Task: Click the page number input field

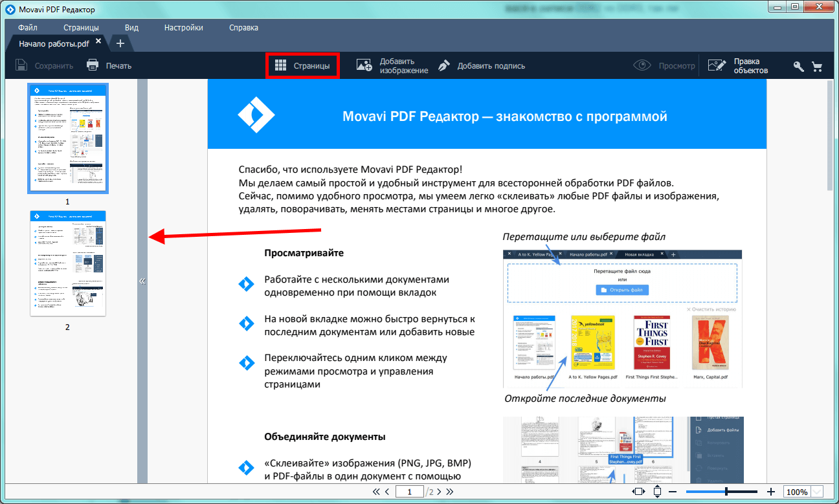Action: tap(409, 492)
